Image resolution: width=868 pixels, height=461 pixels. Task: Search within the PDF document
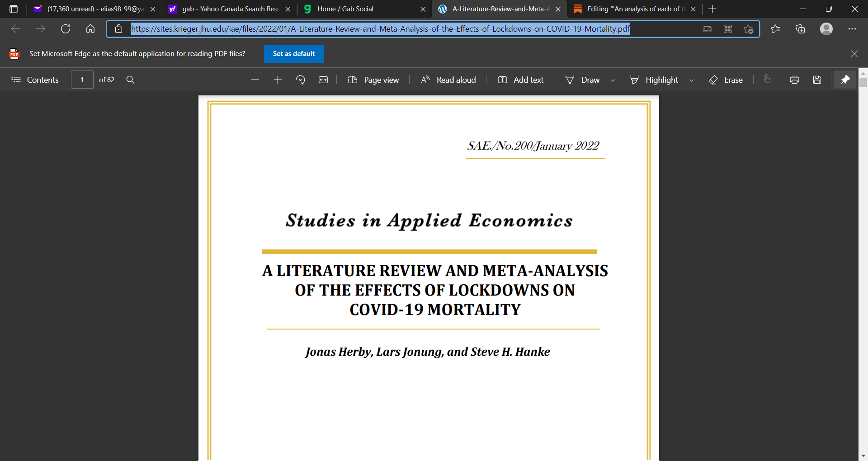click(x=130, y=80)
